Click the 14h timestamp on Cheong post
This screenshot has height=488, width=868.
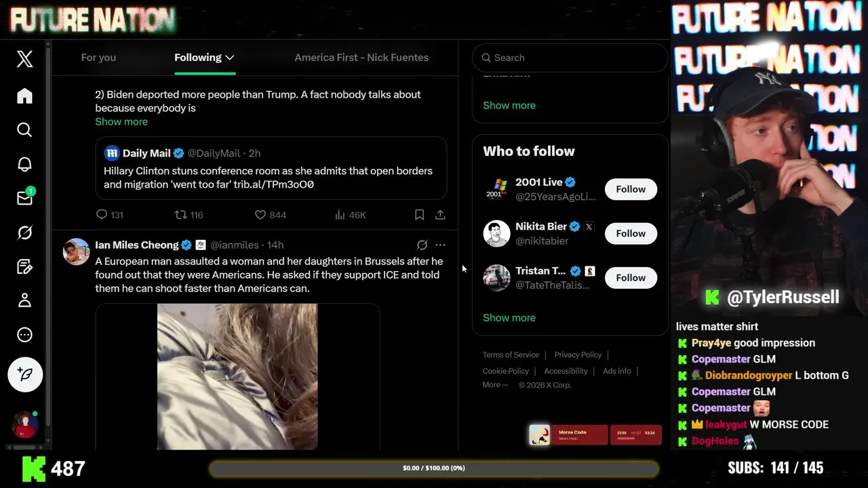pos(275,245)
